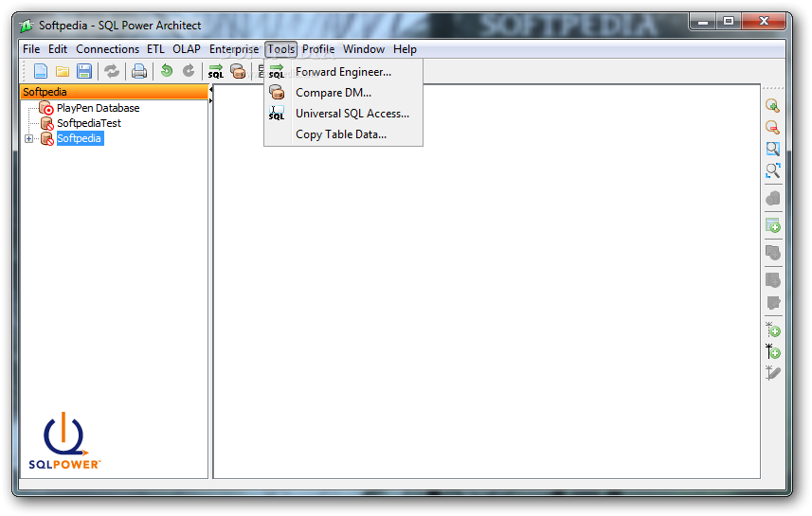This screenshot has height=516, width=812.
Task: Close the open Tools menu
Action: 280,49
